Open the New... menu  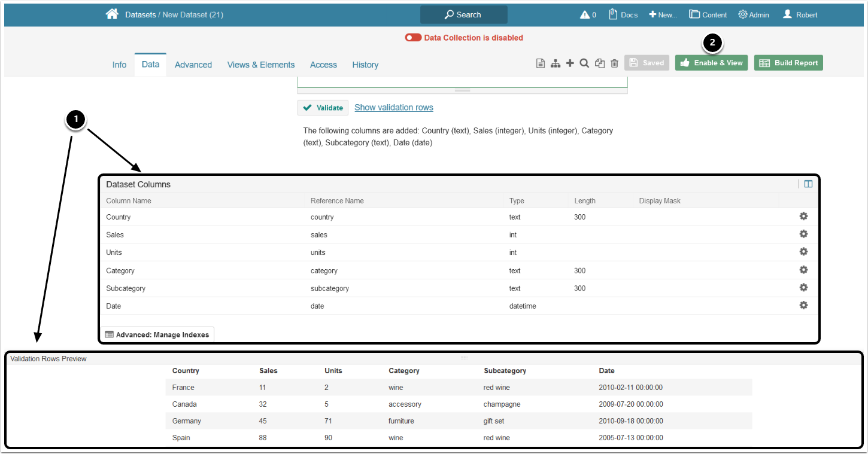[663, 15]
